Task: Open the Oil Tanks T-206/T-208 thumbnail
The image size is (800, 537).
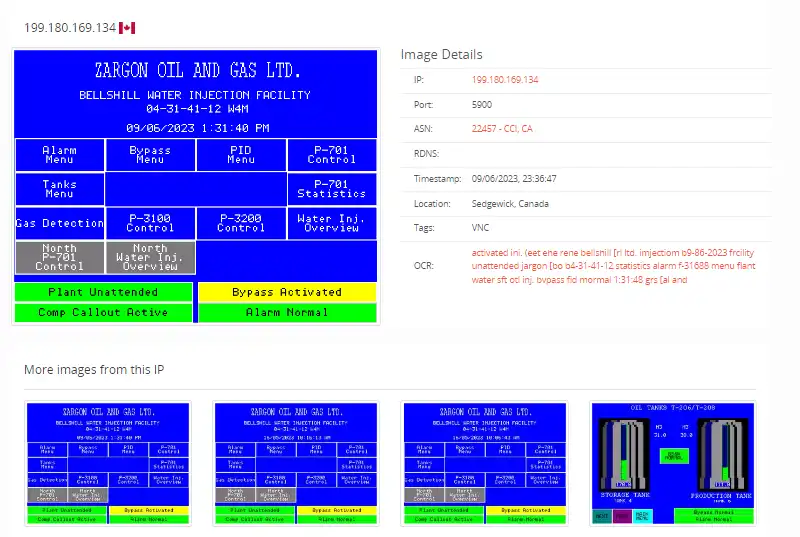Action: tap(672, 464)
